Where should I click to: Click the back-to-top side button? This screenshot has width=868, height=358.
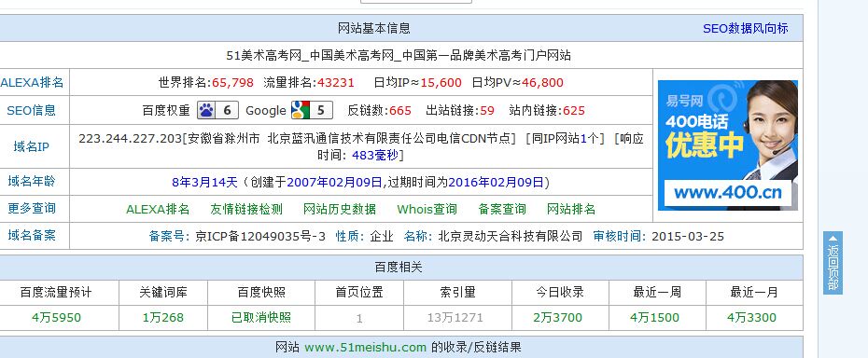(833, 262)
